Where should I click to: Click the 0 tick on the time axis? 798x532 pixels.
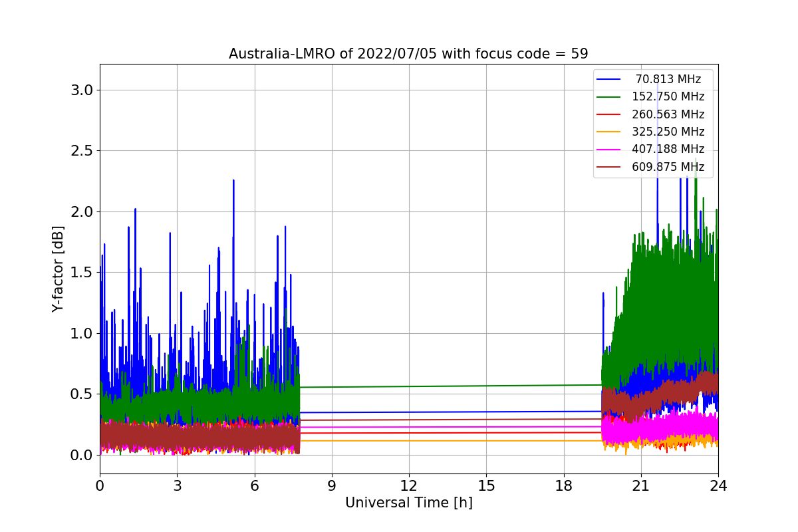click(x=100, y=486)
